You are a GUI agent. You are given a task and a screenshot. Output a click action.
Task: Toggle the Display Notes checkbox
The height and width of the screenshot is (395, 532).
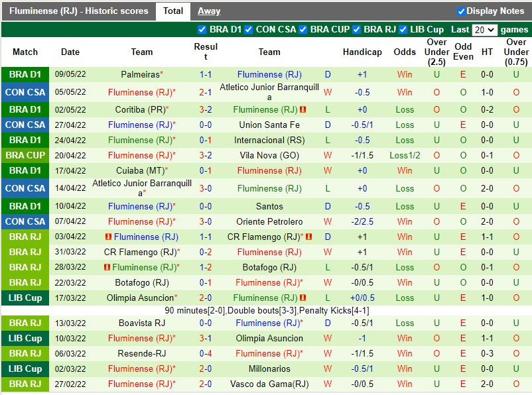[461, 11]
